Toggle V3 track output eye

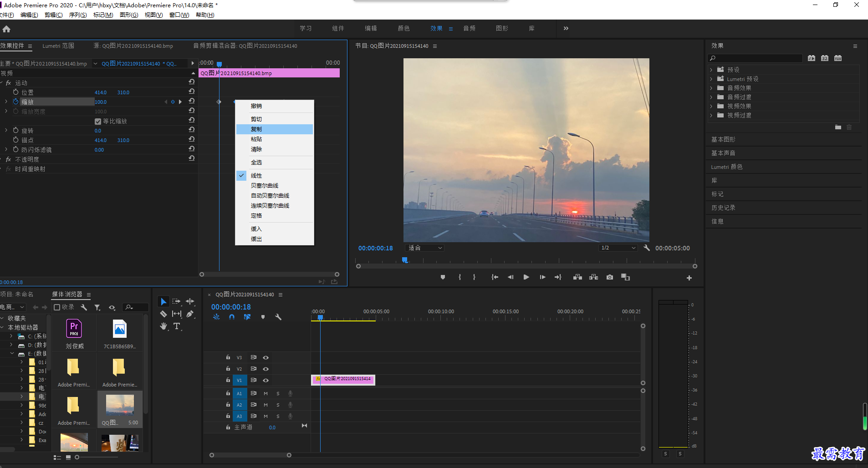click(x=266, y=357)
